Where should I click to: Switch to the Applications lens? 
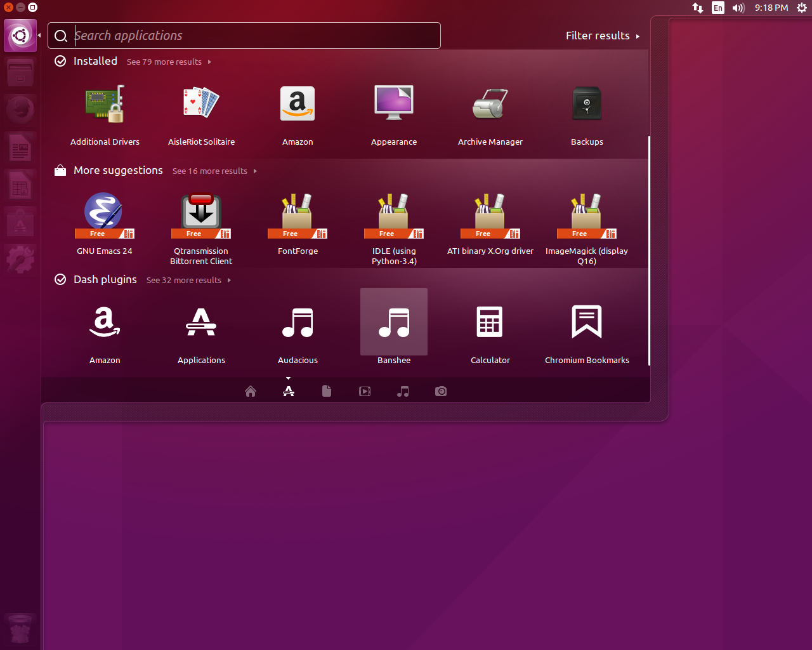click(x=289, y=391)
